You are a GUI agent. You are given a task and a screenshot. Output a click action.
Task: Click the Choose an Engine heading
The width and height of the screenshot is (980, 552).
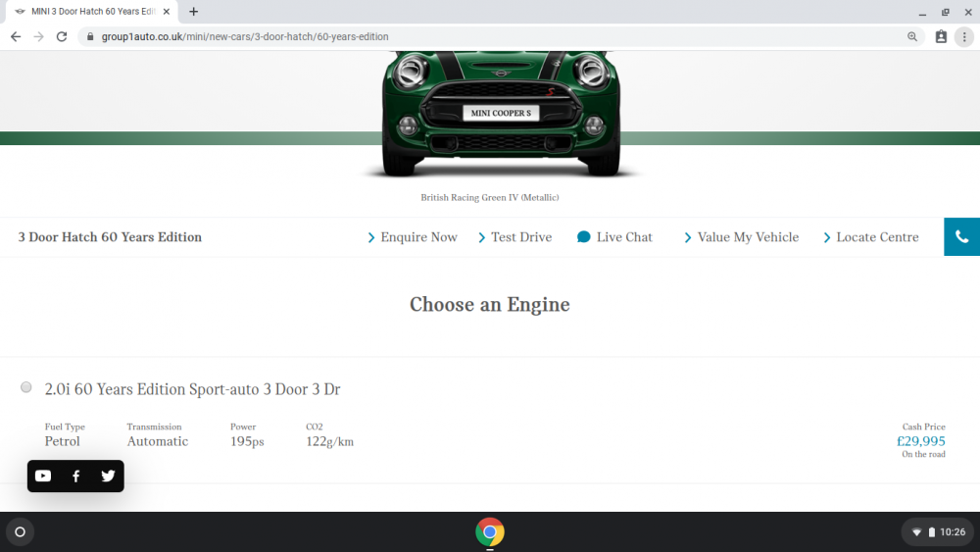[489, 305]
